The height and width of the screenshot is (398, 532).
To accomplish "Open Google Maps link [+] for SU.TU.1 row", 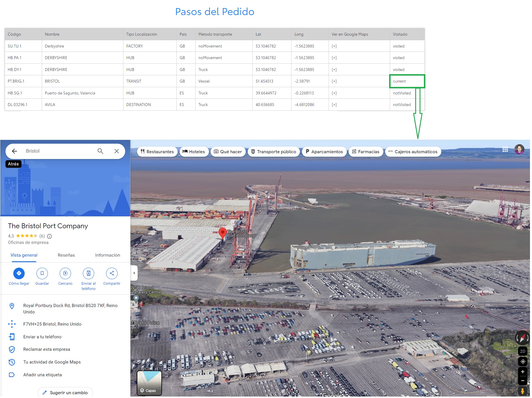I will tap(334, 46).
